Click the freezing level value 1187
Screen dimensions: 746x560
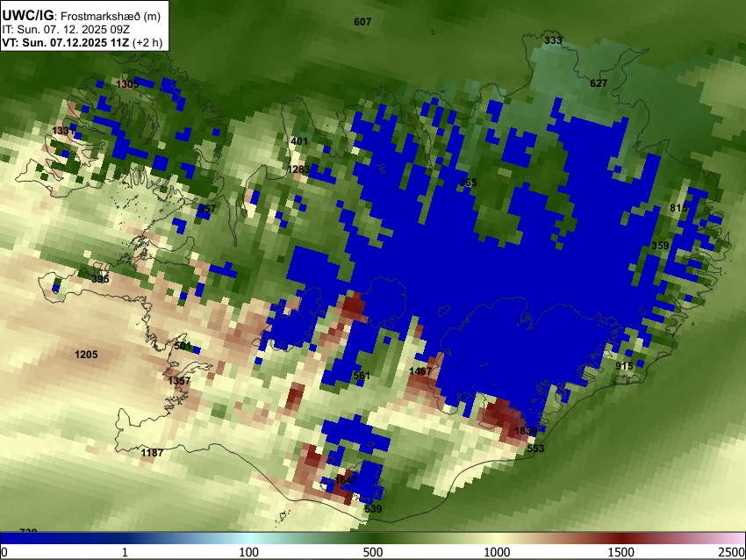[152, 452]
